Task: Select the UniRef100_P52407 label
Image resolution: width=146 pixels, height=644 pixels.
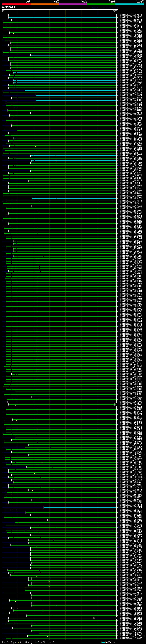Action: click(131, 75)
